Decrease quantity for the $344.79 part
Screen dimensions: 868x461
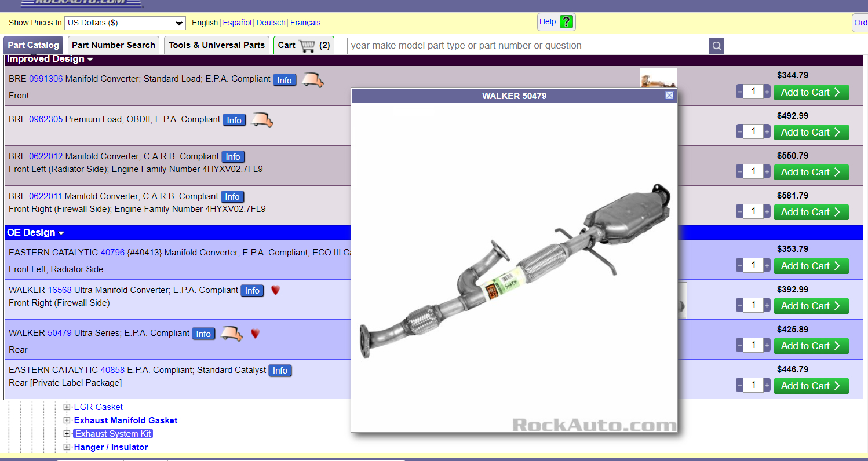(739, 92)
